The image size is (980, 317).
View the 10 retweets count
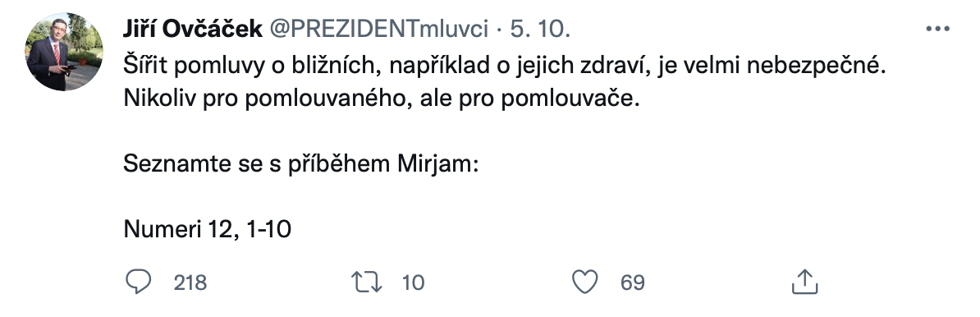tap(413, 283)
